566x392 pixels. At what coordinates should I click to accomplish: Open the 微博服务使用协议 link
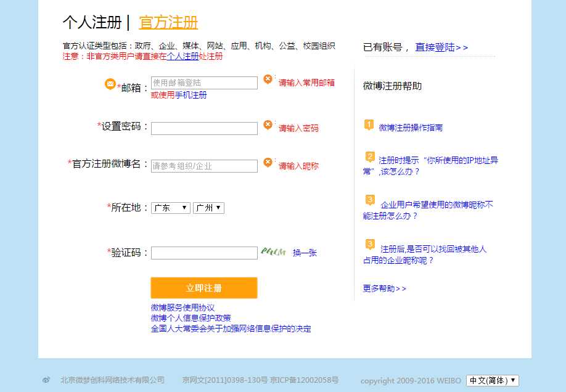(x=183, y=308)
